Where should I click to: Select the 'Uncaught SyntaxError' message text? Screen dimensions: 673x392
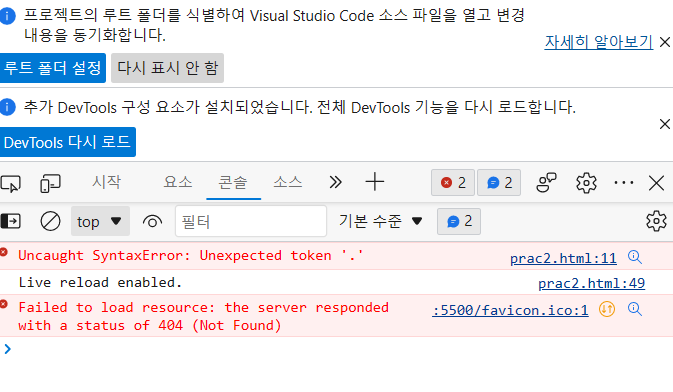[x=190, y=255]
